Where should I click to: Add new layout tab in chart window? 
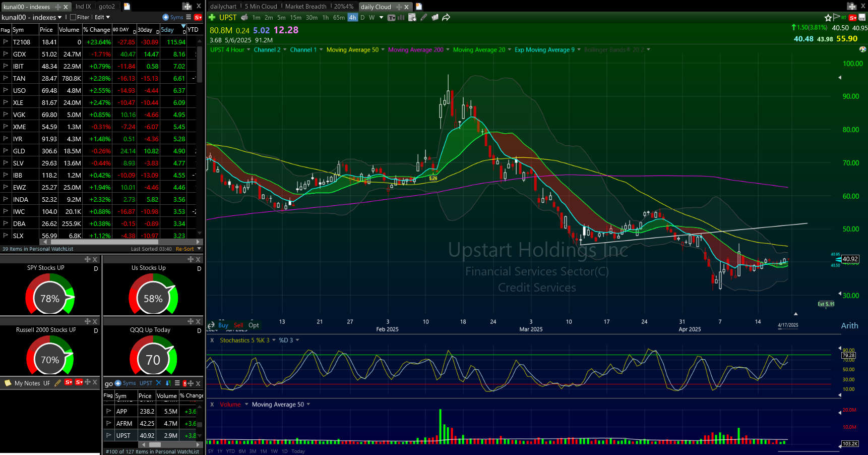(418, 7)
